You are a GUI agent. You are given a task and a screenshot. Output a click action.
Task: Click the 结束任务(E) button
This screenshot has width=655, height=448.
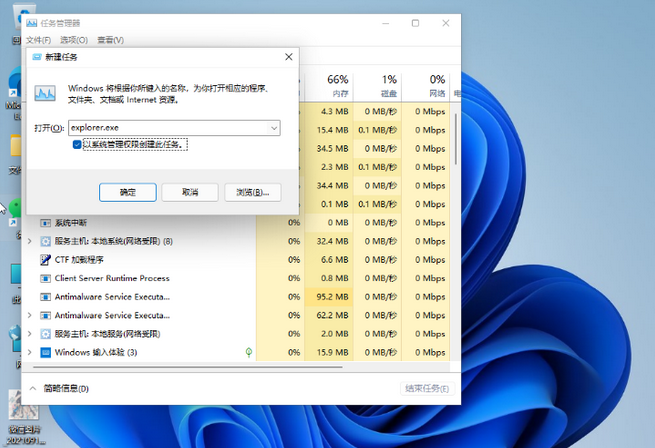427,389
